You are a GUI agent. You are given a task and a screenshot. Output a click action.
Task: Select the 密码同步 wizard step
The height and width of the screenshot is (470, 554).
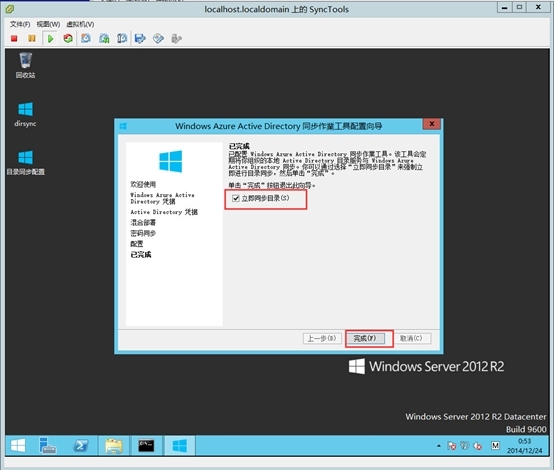pos(143,233)
